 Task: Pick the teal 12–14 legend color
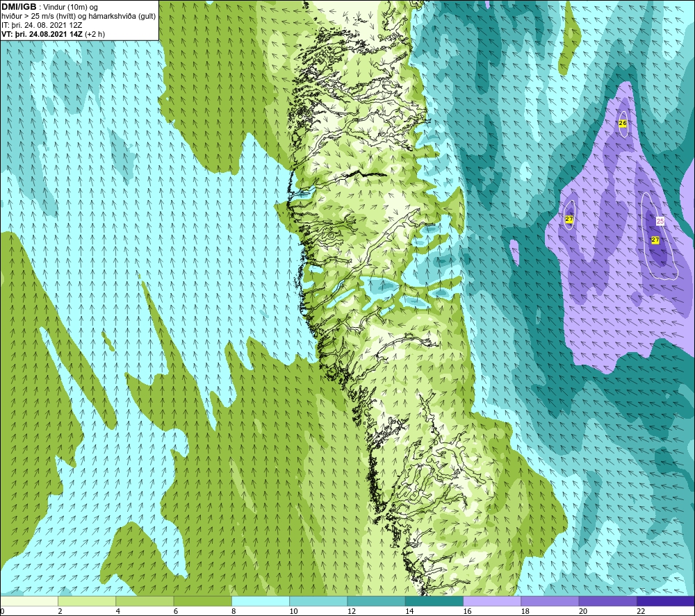point(376,601)
